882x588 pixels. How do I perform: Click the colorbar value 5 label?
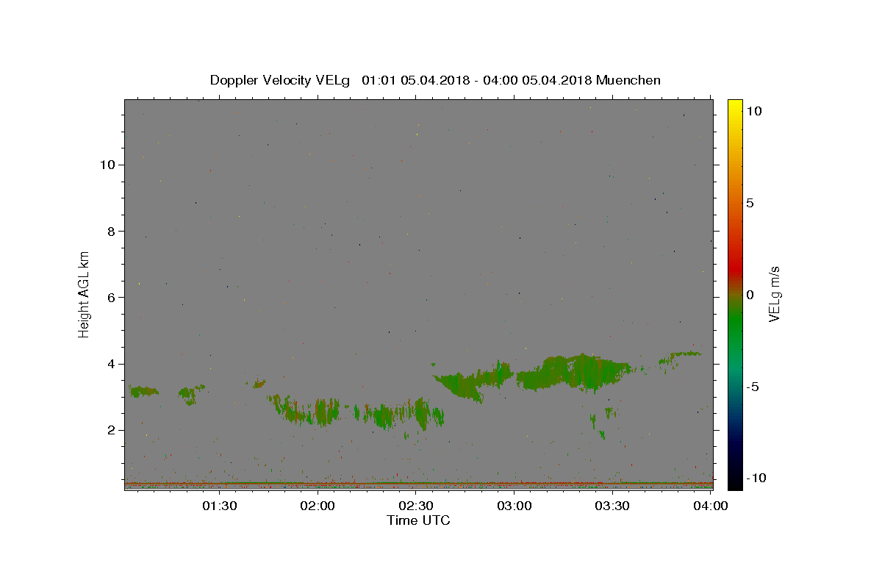tap(750, 203)
